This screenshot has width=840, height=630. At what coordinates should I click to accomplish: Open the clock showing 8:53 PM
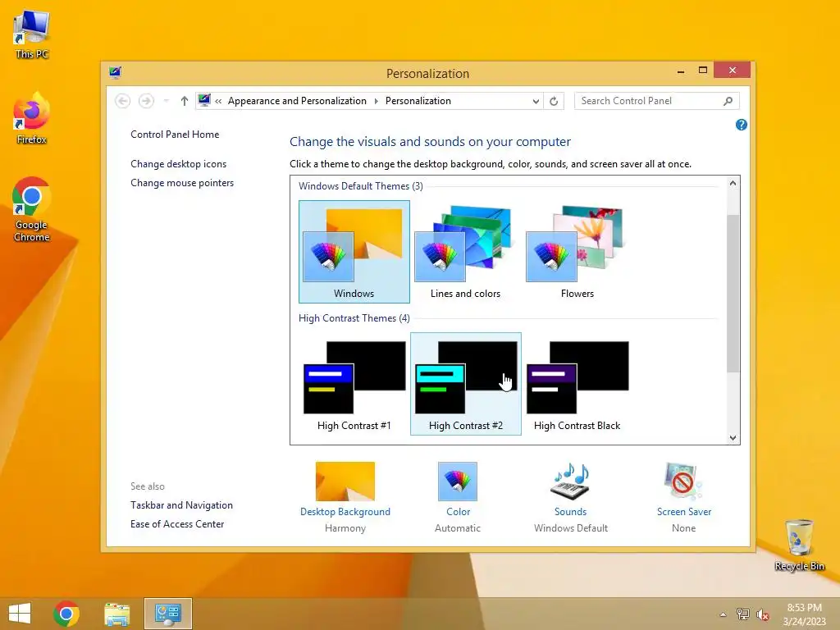804,614
